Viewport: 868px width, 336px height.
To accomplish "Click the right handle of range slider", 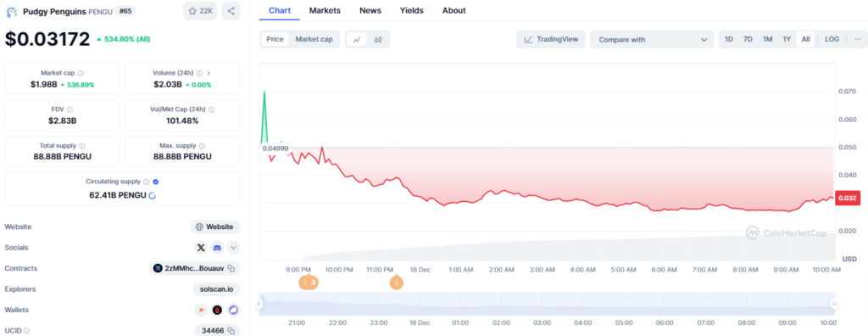I will coord(834,304).
